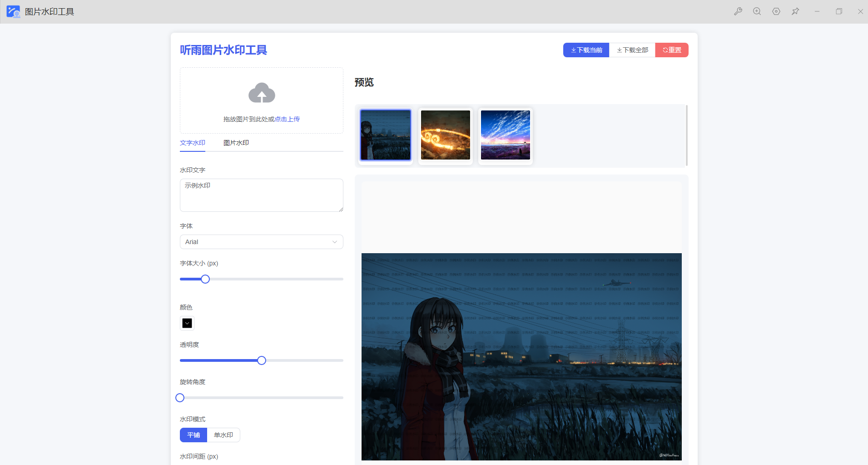The image size is (868, 465).
Task: Click the zoom-in magnifier icon in title bar
Action: click(757, 11)
